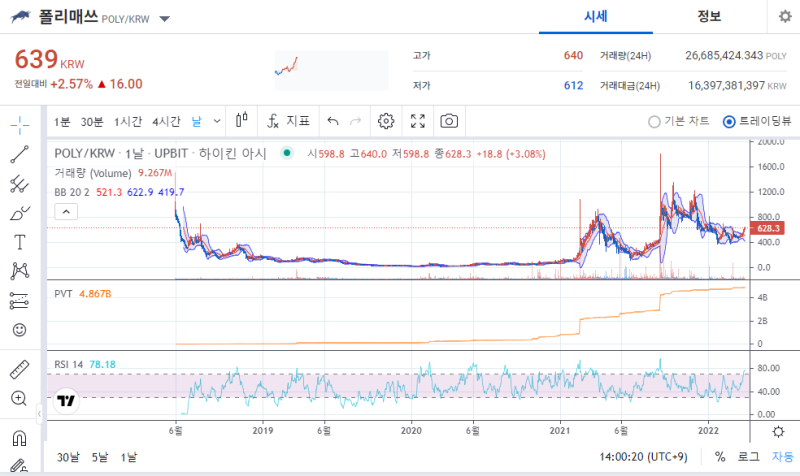
Task: Click the 2019 label on time axis
Action: click(x=263, y=431)
